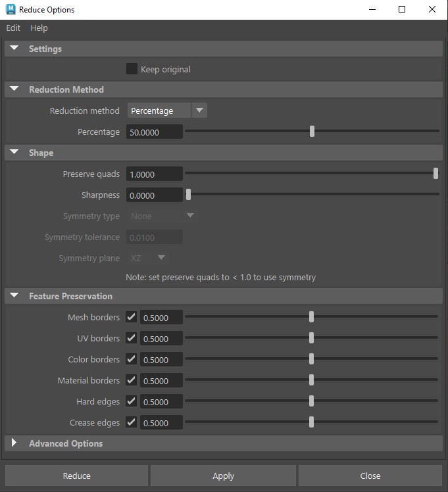Screen dimensions: 448x492
Task: Click the Percentage slider handle
Action: (x=312, y=132)
